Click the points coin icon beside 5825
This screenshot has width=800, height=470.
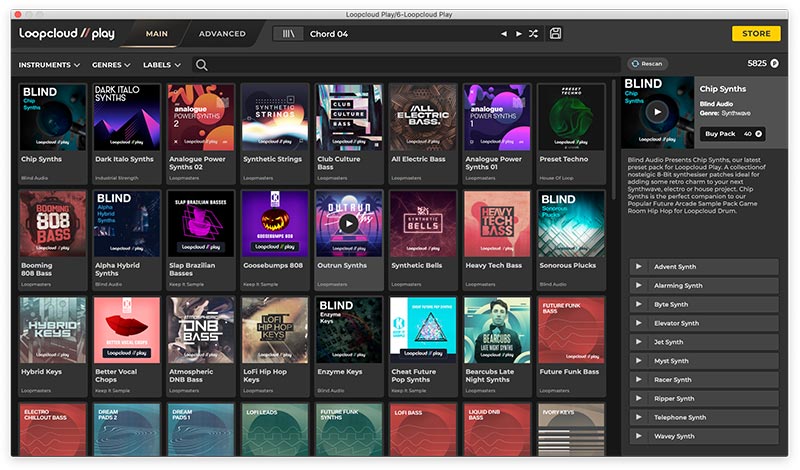point(774,63)
